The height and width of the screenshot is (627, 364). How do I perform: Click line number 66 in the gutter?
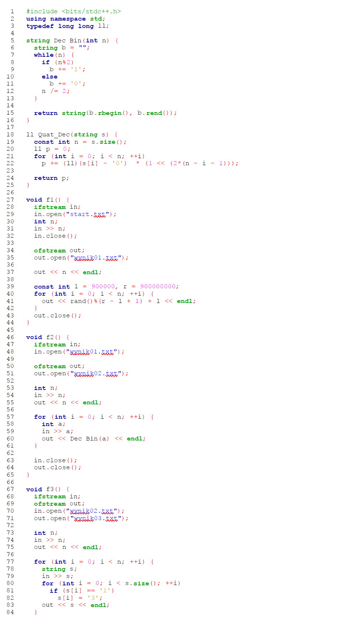tap(10, 482)
